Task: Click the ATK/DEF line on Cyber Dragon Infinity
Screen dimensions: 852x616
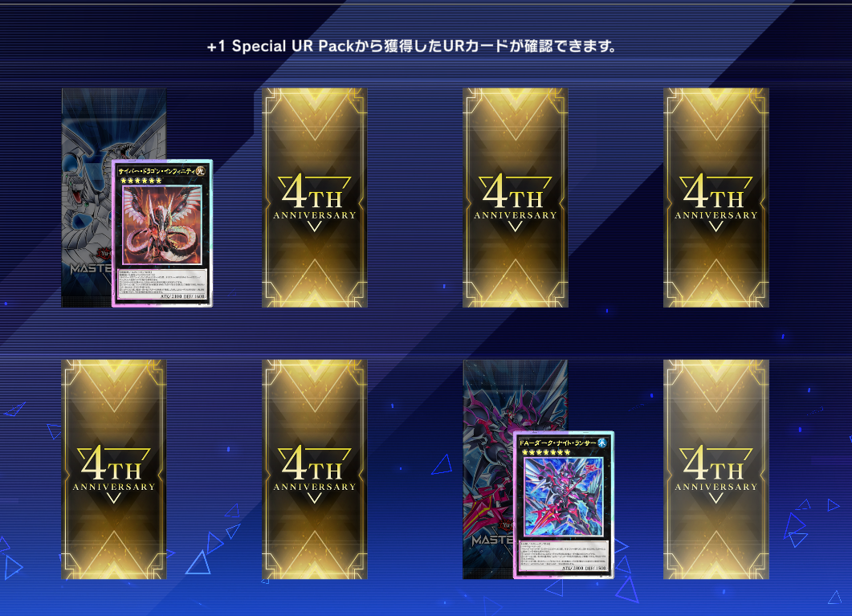Action: pos(182,296)
